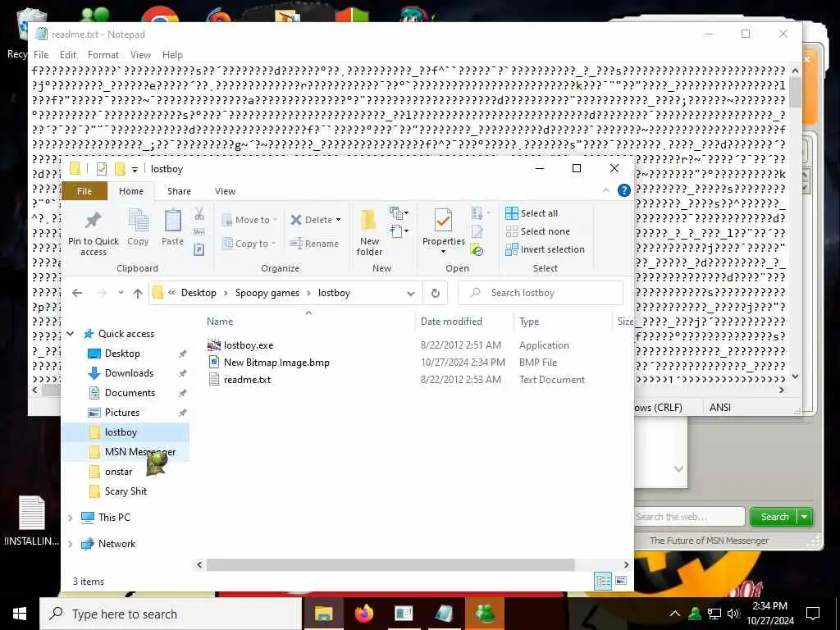Open volume control in system tray
This screenshot has width=840, height=630.
pos(733,614)
